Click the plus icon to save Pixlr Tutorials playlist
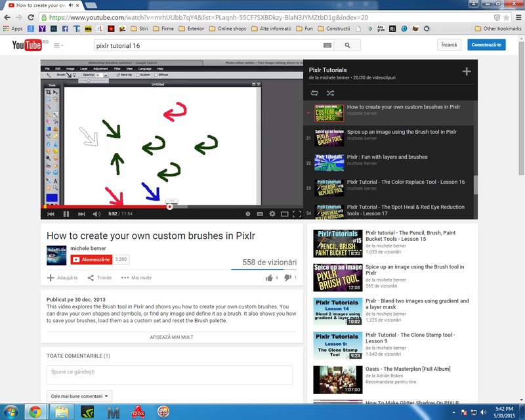The height and width of the screenshot is (420, 525). 467,72
